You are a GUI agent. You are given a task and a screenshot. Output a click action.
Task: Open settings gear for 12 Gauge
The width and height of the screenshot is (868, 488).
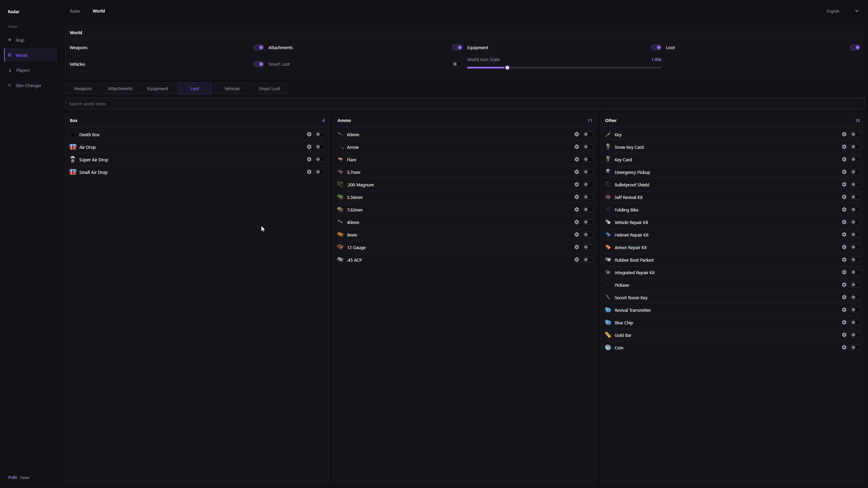(x=576, y=247)
